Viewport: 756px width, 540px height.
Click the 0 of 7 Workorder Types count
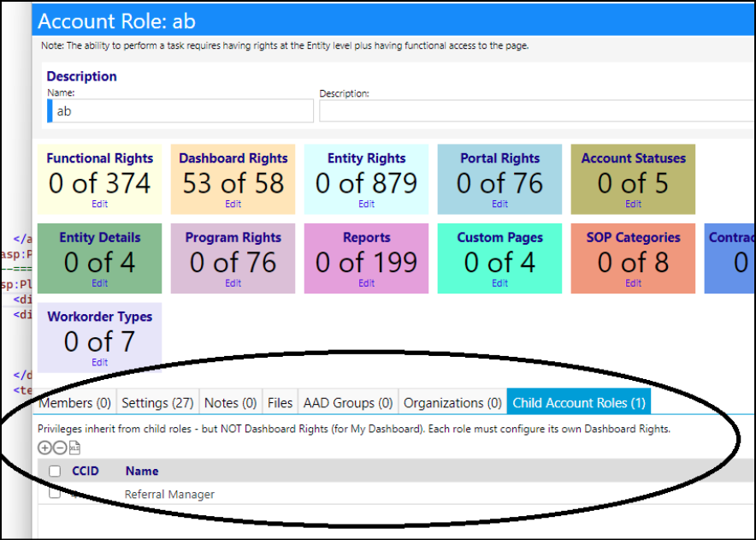[x=100, y=341]
